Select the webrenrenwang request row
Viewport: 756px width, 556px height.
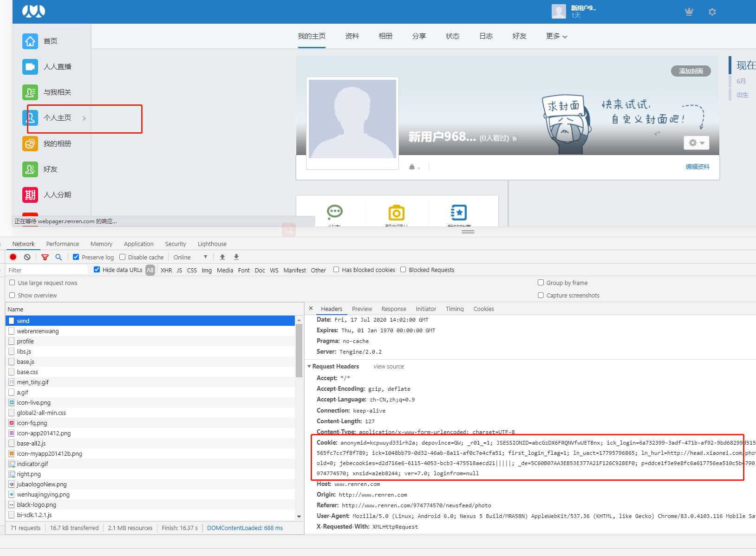150,331
